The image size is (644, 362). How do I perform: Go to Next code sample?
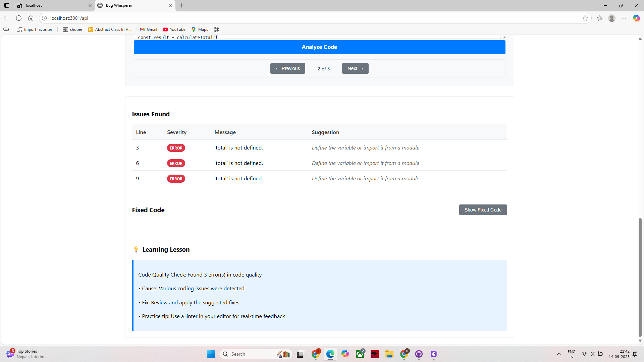click(x=355, y=68)
